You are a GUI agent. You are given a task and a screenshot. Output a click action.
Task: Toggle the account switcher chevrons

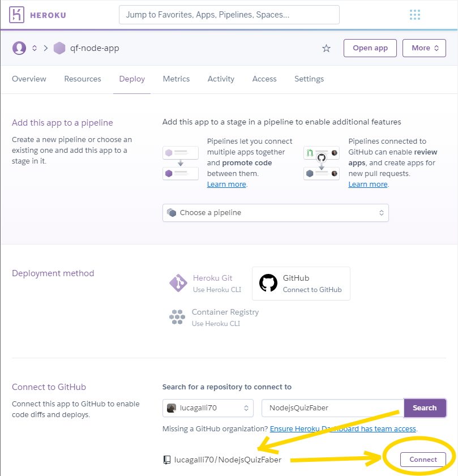[35, 48]
